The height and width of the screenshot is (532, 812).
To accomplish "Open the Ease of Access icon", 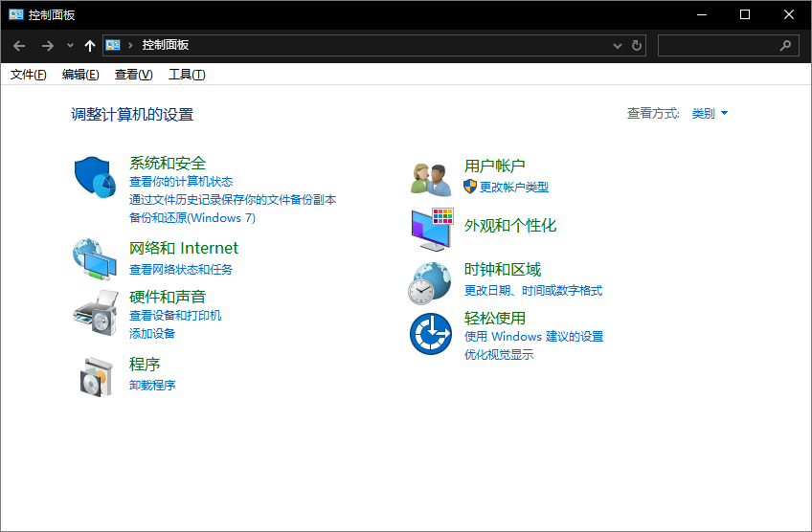I will pos(431,334).
